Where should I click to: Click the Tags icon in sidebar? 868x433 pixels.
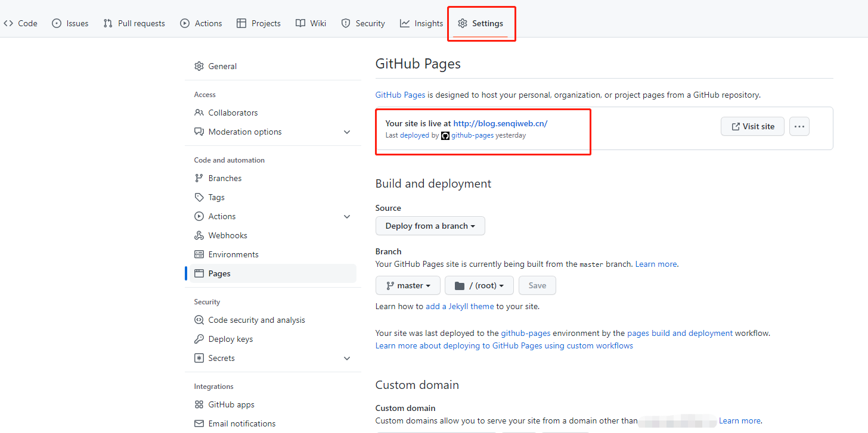[199, 197]
